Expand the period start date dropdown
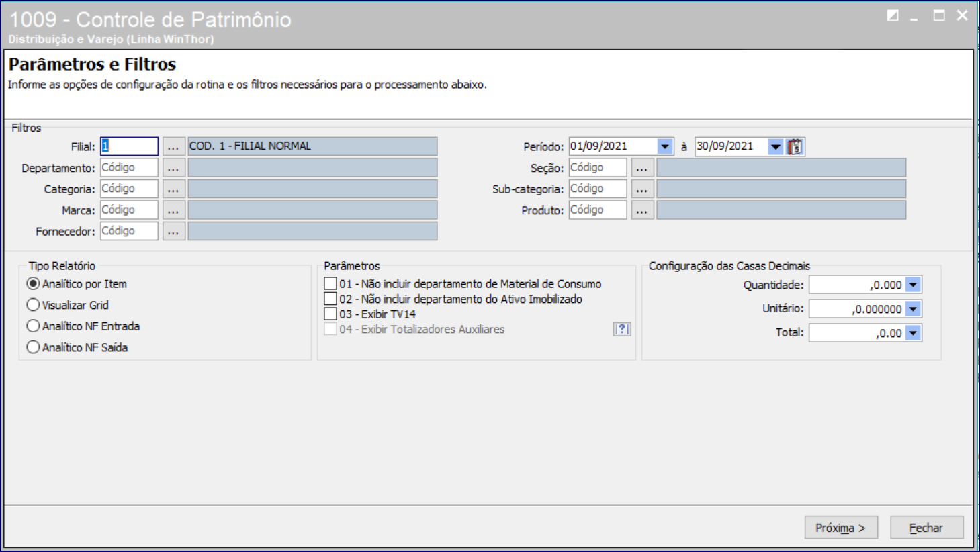This screenshot has width=980, height=552. click(664, 146)
